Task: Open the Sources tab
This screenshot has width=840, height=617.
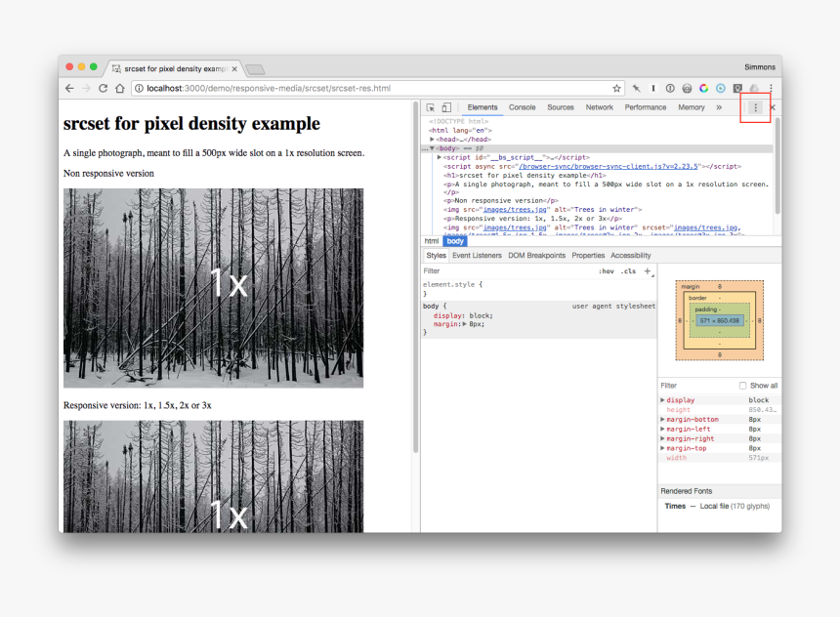Action: click(561, 107)
